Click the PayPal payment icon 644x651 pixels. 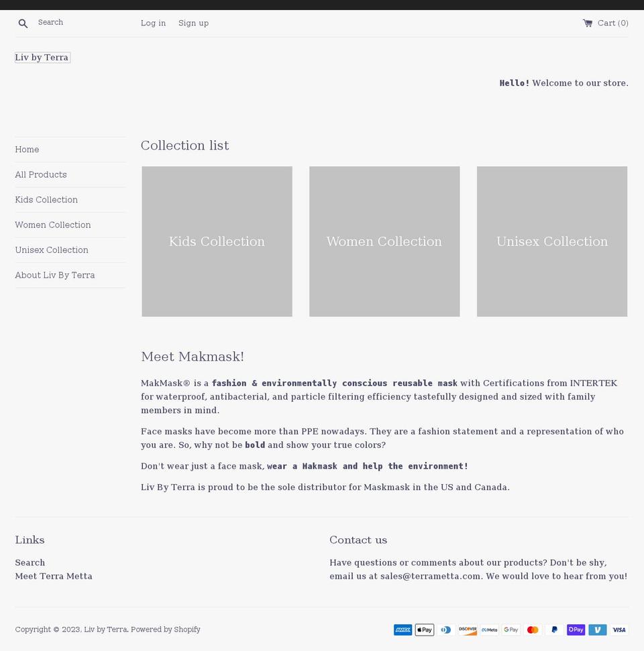[554, 630]
